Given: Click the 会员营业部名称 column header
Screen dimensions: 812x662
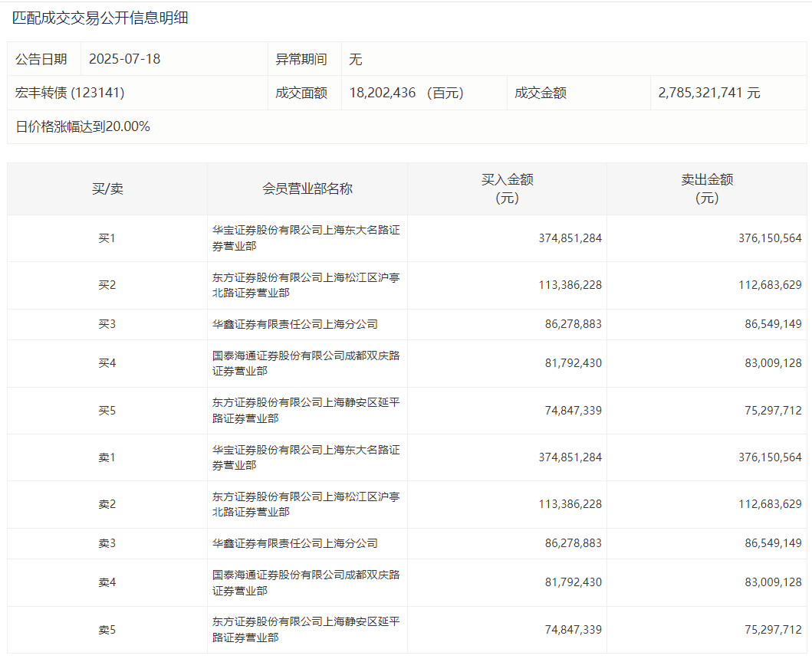Looking at the screenshot, I should pyautogui.click(x=307, y=188).
